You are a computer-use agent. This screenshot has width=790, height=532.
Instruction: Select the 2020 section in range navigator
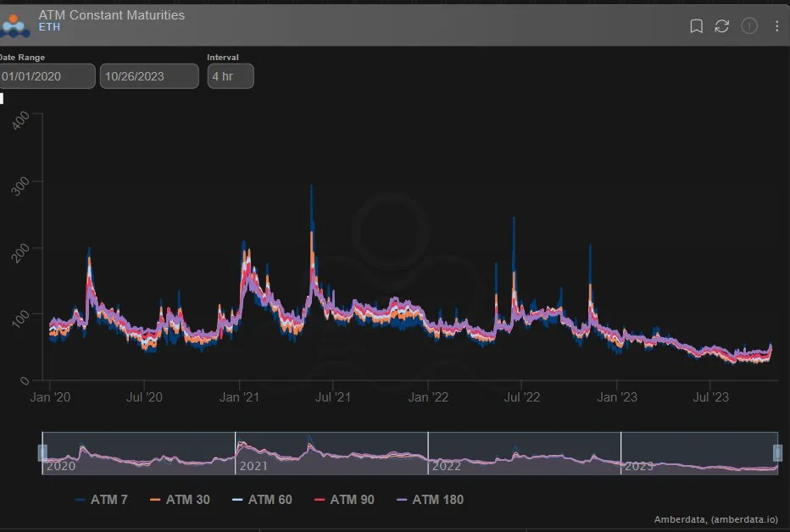[x=138, y=453]
